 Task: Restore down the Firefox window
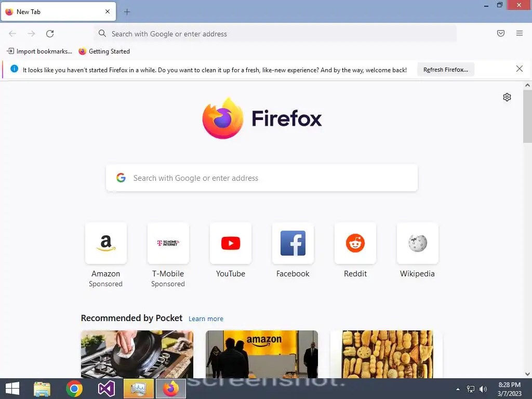click(x=499, y=5)
